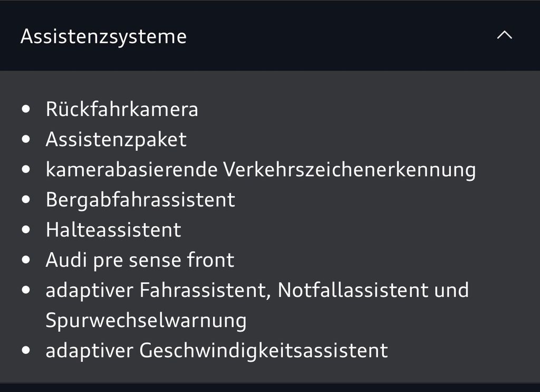
Task: Click the bullet before kamerabasierende Verkehrszeichenerkennung
Action: coord(26,170)
